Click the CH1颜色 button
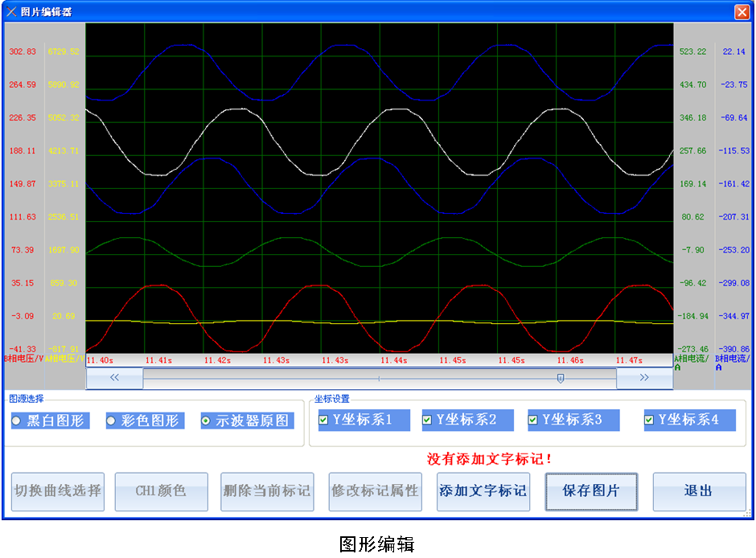The height and width of the screenshot is (558, 756). pos(161,490)
